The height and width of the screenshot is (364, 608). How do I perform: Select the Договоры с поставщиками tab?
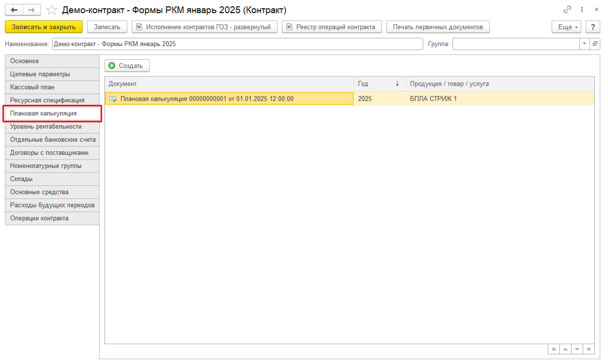[x=52, y=152]
